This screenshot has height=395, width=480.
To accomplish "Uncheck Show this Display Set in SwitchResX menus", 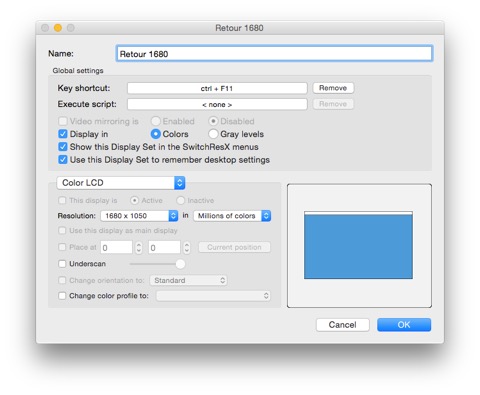I will (x=63, y=147).
